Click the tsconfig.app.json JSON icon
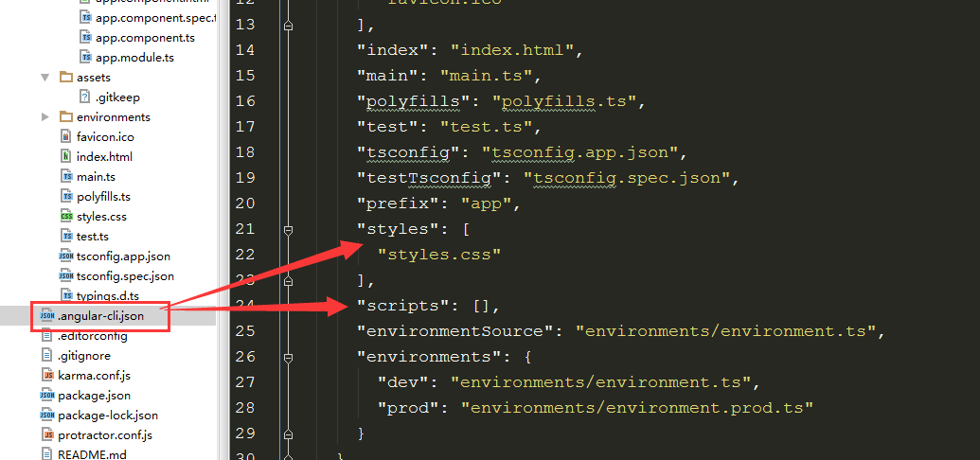 [x=65, y=257]
